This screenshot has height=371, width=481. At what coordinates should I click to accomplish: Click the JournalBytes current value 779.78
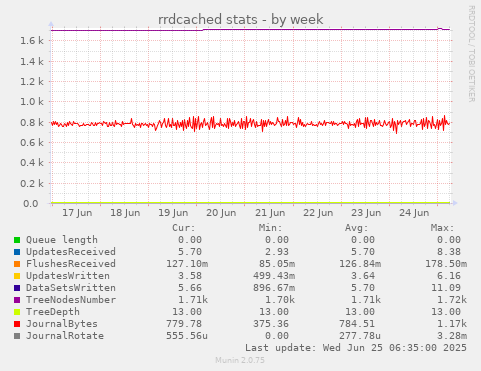click(x=184, y=324)
